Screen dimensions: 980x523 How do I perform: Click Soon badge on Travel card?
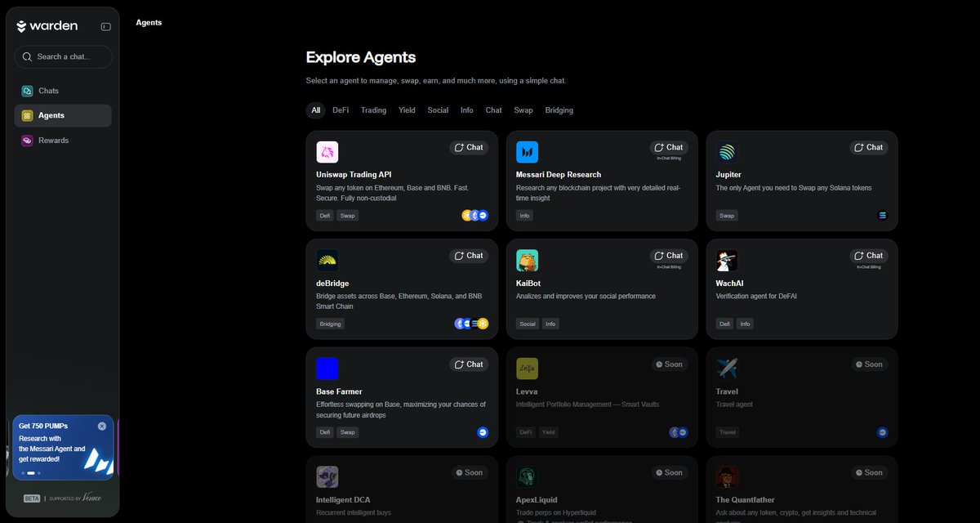point(869,364)
